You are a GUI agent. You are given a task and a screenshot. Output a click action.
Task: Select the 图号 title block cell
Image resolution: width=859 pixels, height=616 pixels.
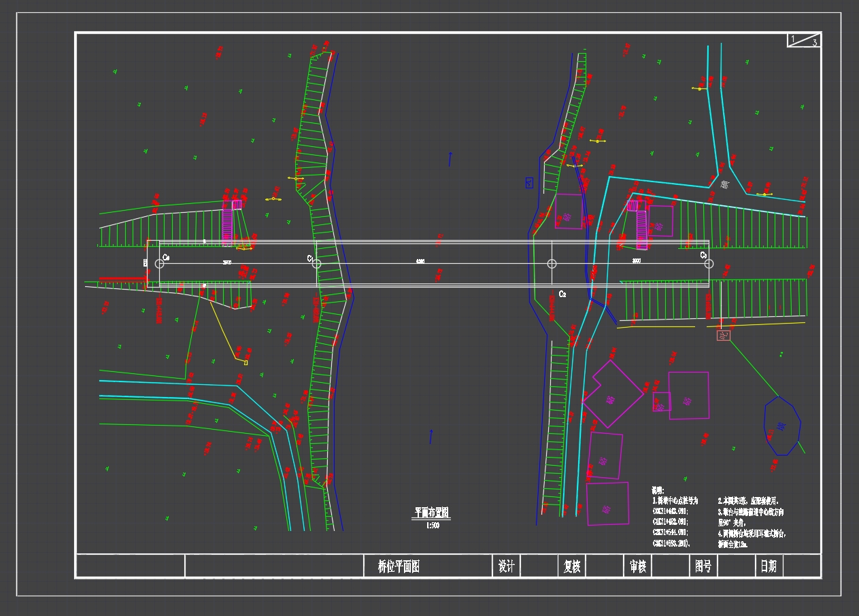click(703, 566)
